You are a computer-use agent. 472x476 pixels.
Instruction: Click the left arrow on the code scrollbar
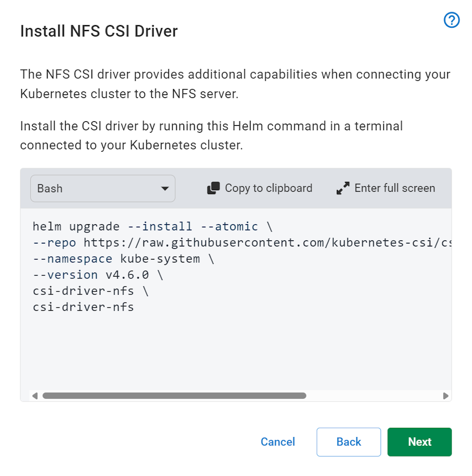pyautogui.click(x=35, y=396)
